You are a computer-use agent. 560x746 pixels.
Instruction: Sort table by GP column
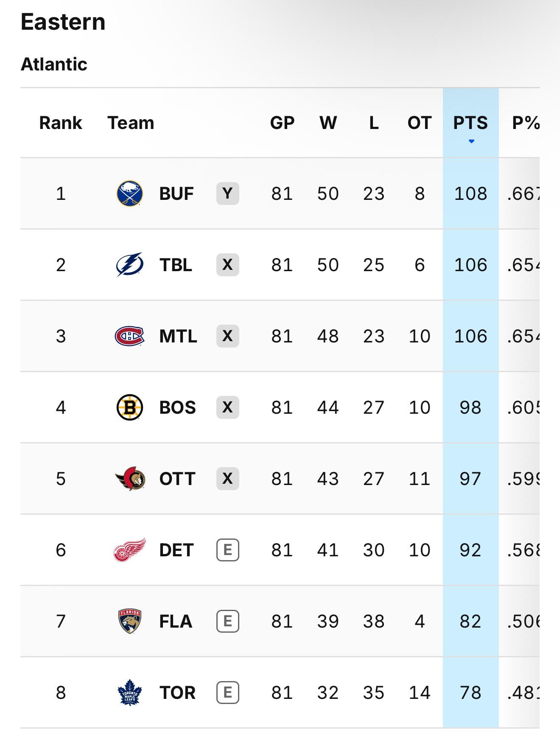pyautogui.click(x=282, y=123)
